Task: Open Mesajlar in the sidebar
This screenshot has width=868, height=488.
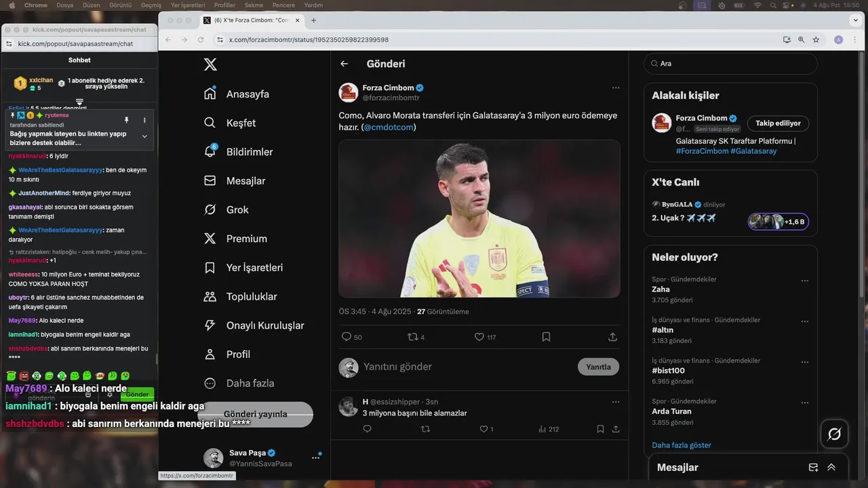Action: (234, 181)
